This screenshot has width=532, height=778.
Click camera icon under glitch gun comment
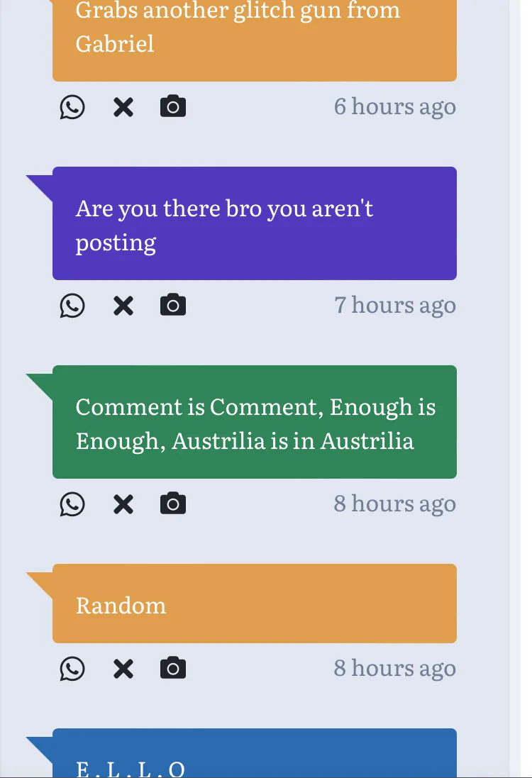coord(173,107)
